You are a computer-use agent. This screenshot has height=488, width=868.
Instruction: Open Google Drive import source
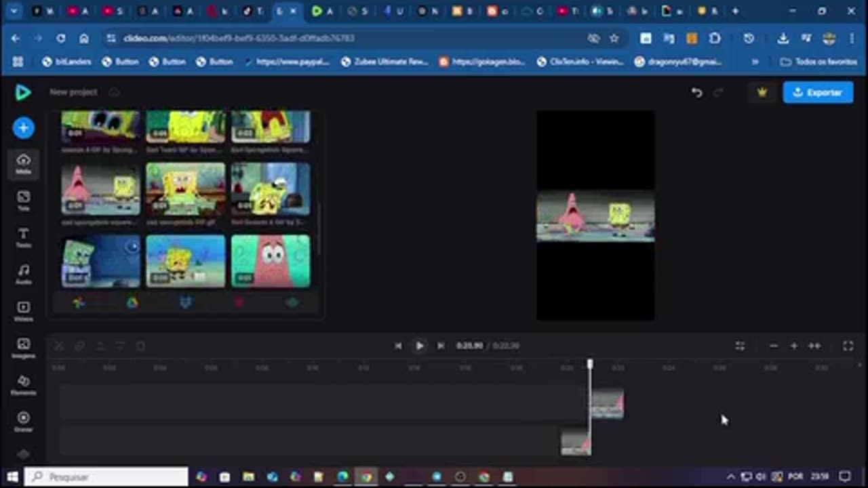click(x=132, y=303)
